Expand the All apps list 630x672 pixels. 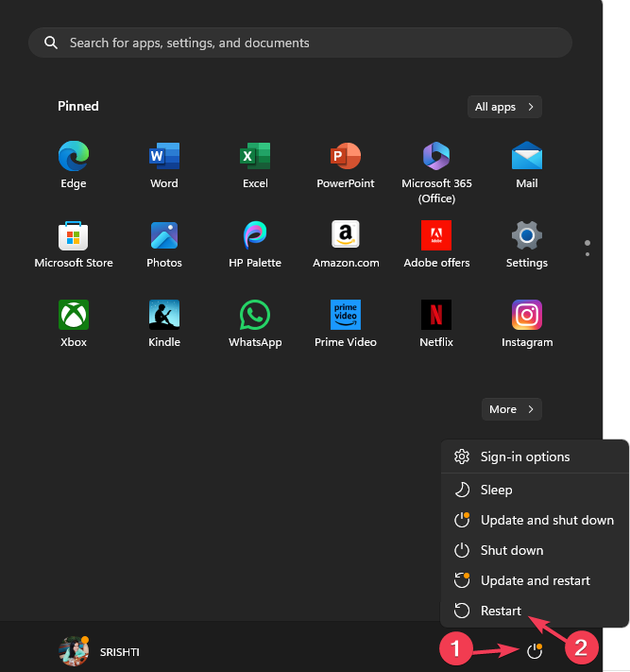pyautogui.click(x=504, y=107)
